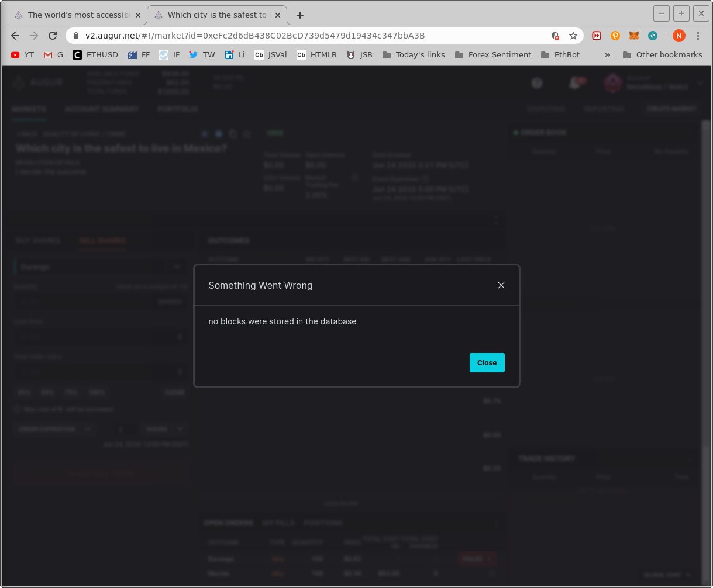Open the MetaMask fox extension icon
The height and width of the screenshot is (588, 713).
[x=634, y=36]
